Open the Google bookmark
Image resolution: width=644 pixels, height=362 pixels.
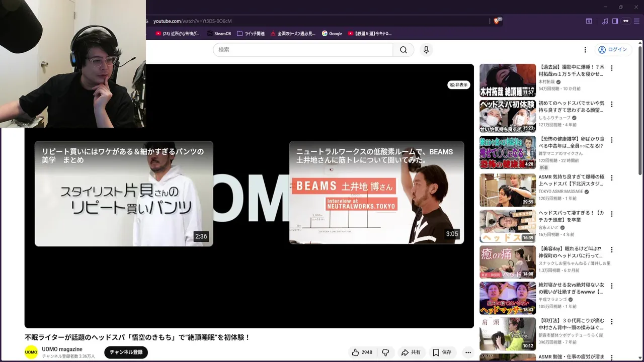(x=332, y=34)
